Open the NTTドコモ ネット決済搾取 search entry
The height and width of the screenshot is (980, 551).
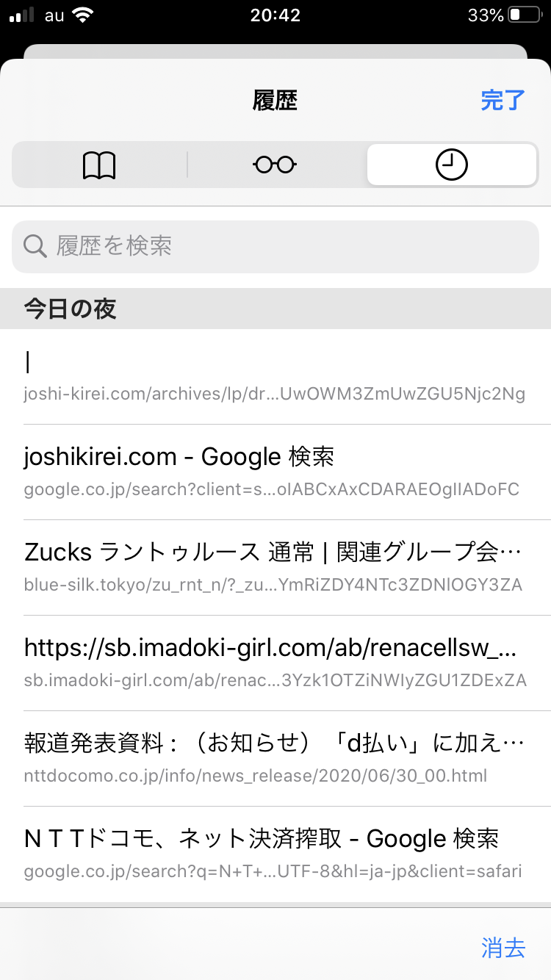click(x=275, y=854)
